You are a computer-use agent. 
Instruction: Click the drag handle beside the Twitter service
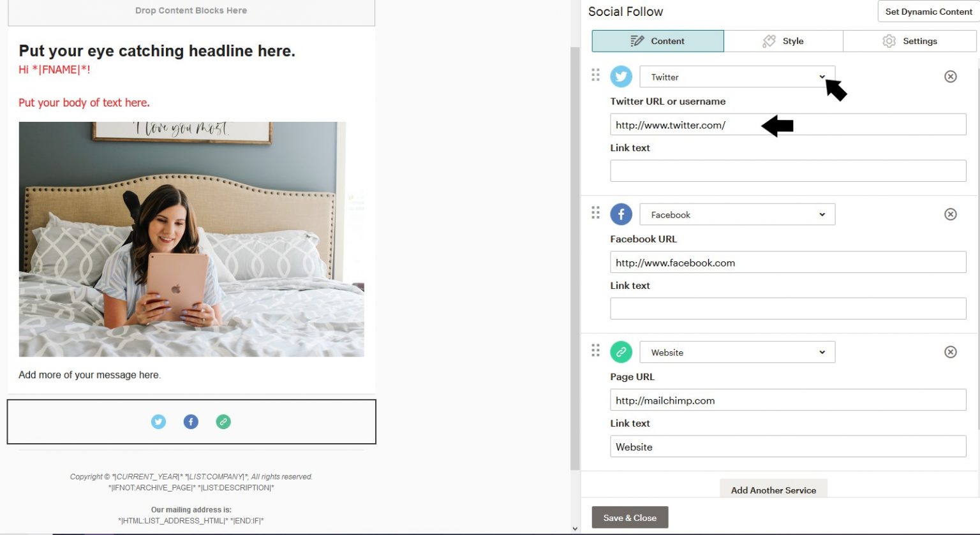pos(596,75)
